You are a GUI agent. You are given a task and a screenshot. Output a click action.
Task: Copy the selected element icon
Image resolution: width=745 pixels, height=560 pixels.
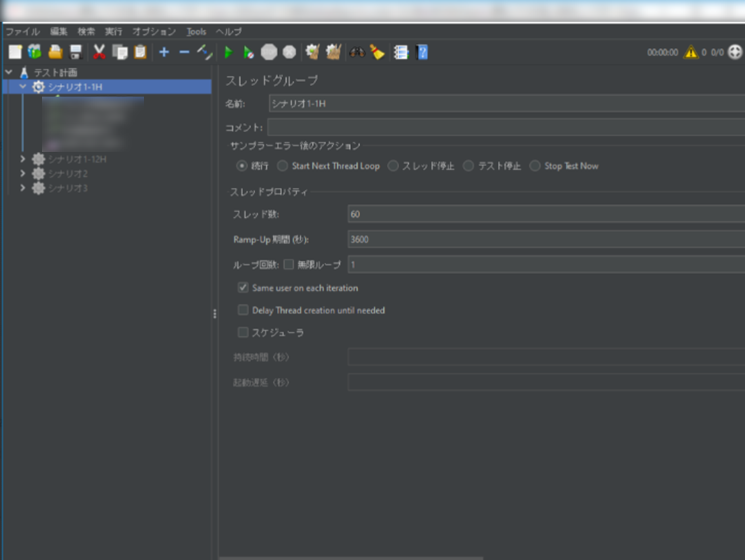point(120,52)
